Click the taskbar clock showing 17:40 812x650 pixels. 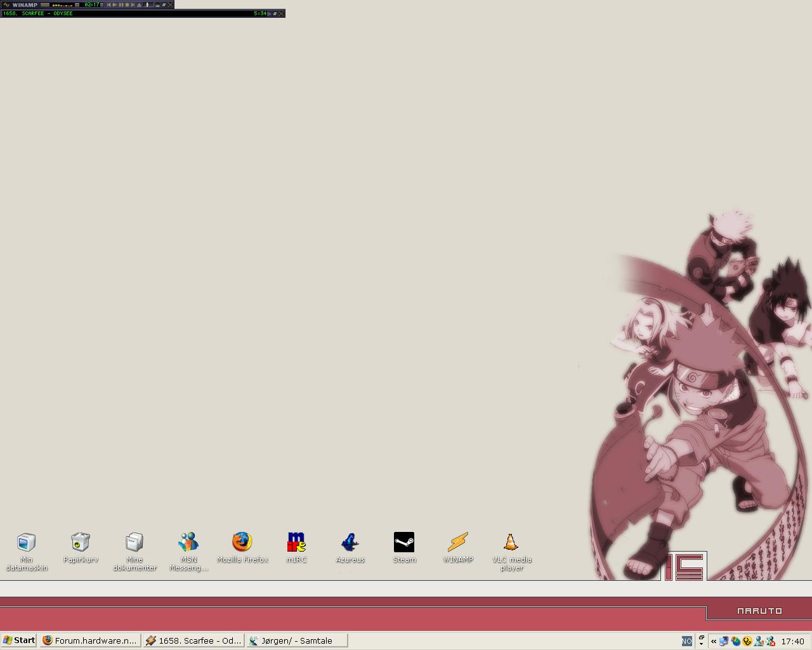pos(793,641)
